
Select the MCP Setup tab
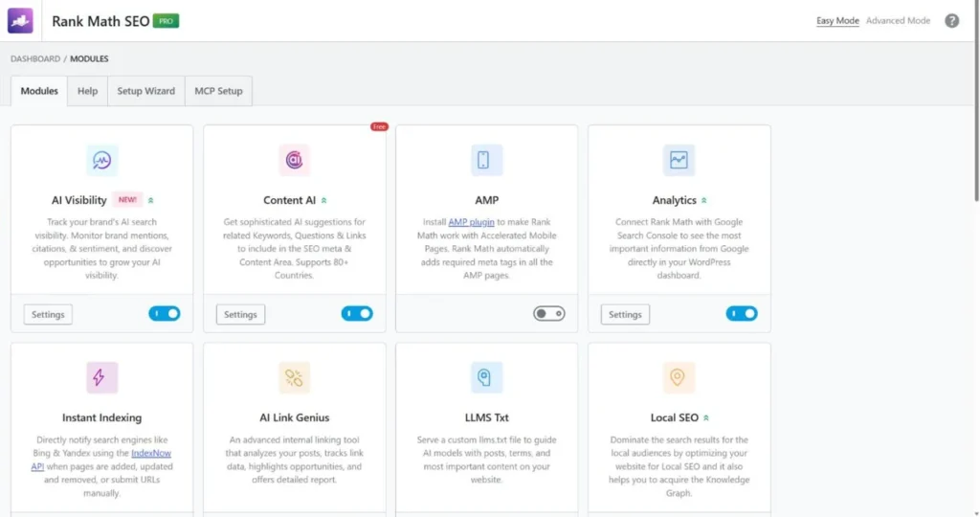click(218, 91)
